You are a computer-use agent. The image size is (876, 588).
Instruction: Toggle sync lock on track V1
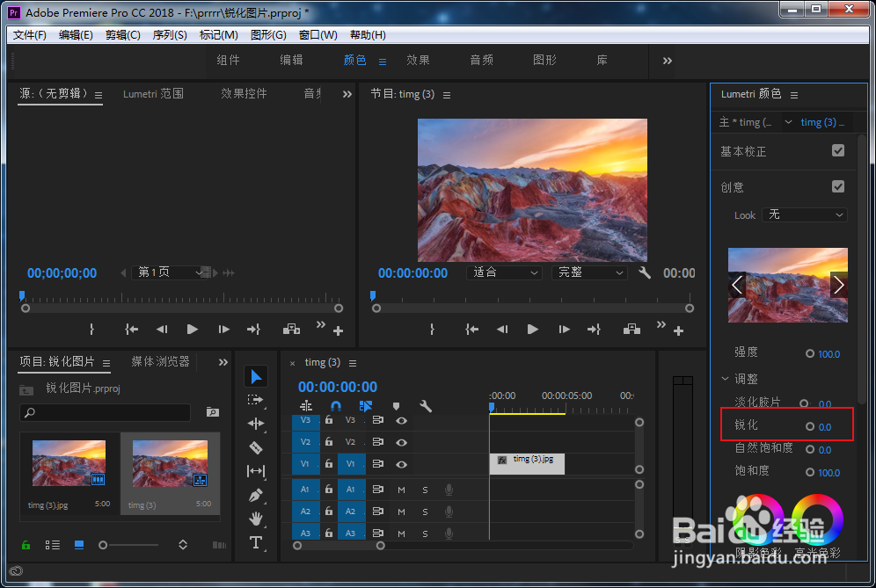[378, 463]
